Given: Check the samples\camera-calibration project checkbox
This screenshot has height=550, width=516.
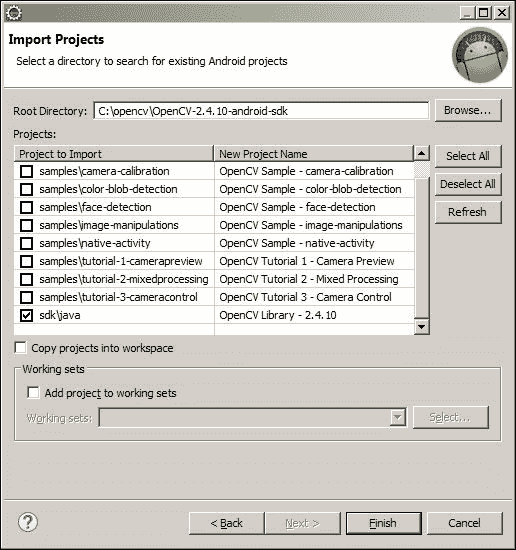Looking at the screenshot, I should coord(26,171).
